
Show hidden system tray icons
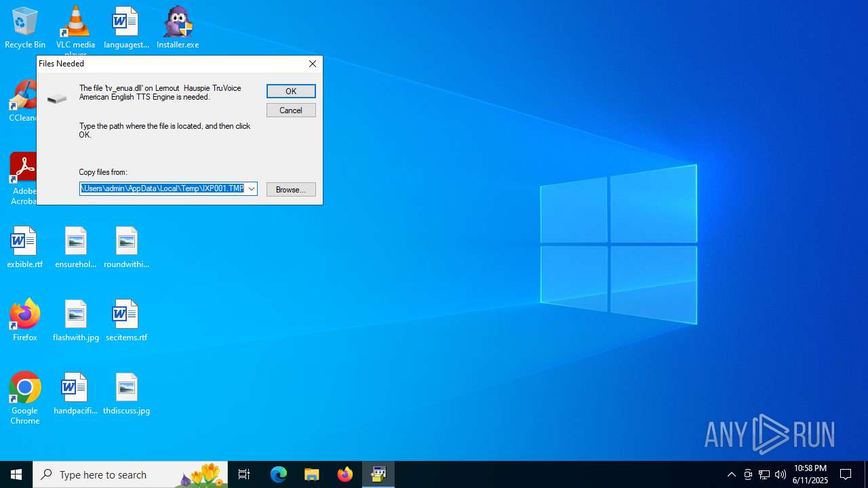(731, 474)
